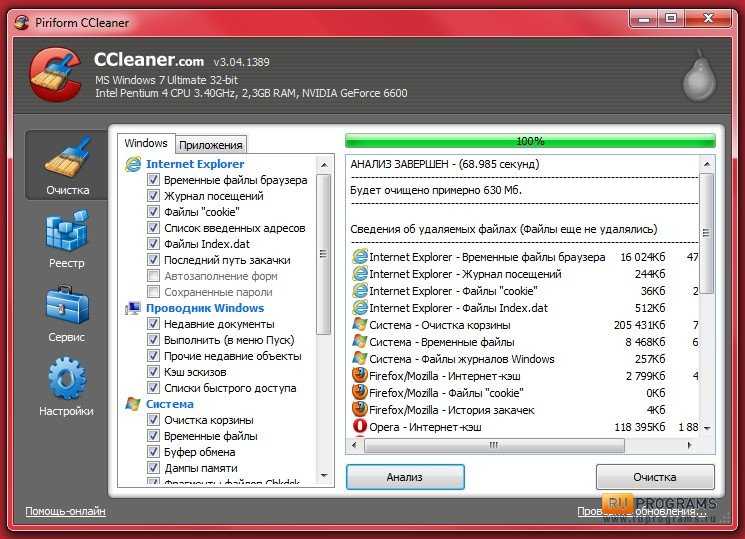The height and width of the screenshot is (539, 745).
Task: Click results pane scroll up arrow
Action: click(707, 164)
